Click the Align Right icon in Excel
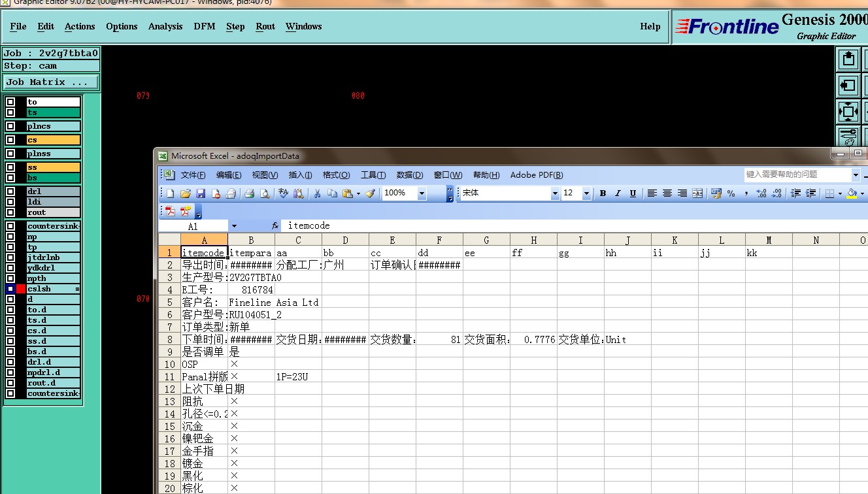The image size is (868, 494). pyautogui.click(x=682, y=193)
